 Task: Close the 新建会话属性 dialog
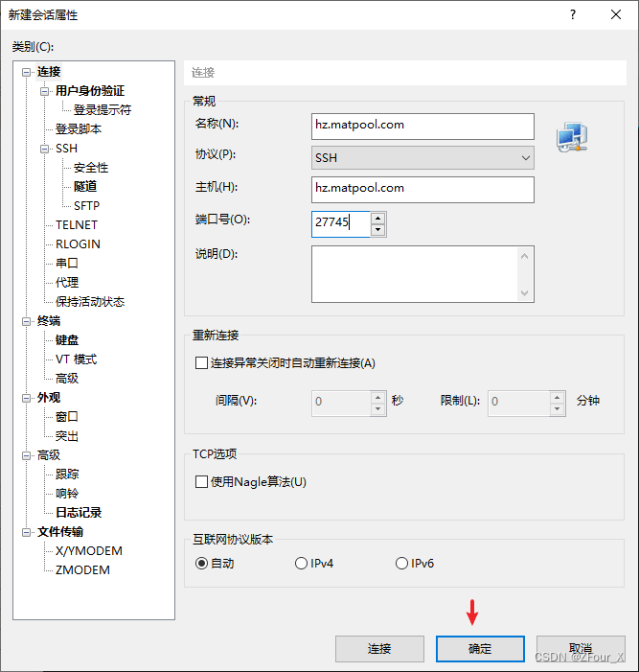point(616,14)
